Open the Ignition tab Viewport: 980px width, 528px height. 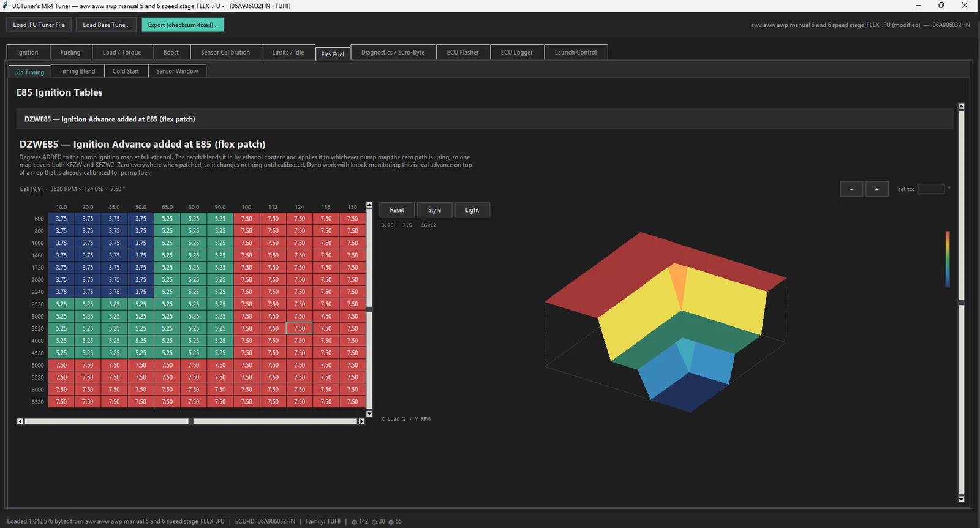click(28, 52)
